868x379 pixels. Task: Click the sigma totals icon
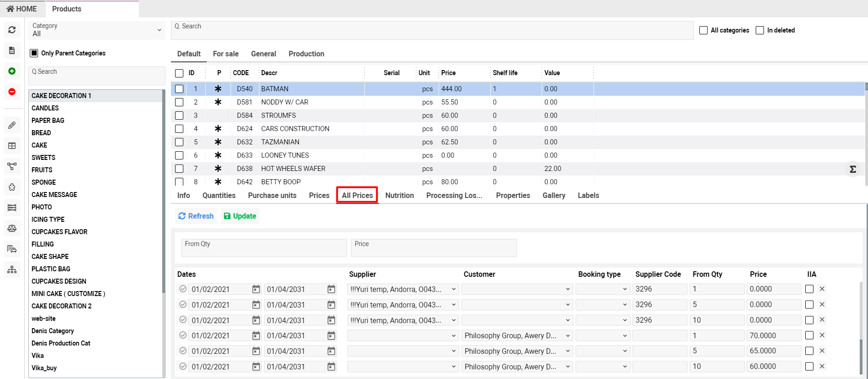click(852, 170)
